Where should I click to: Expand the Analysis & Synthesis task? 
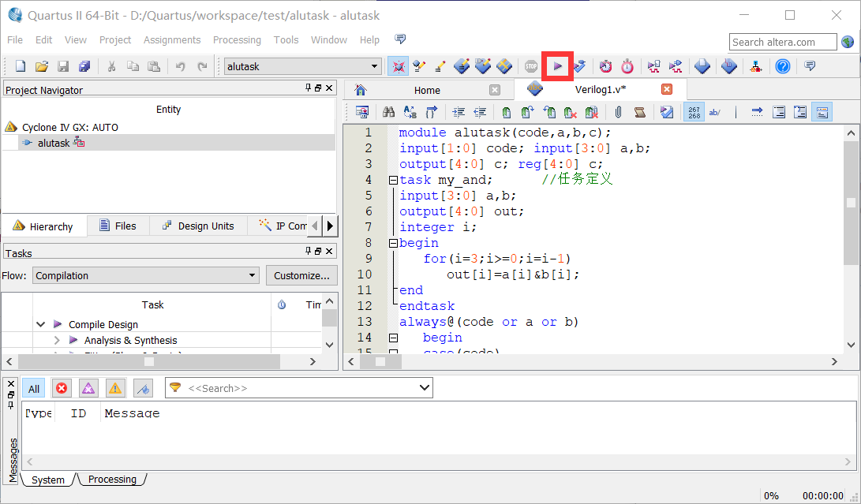pyautogui.click(x=57, y=341)
